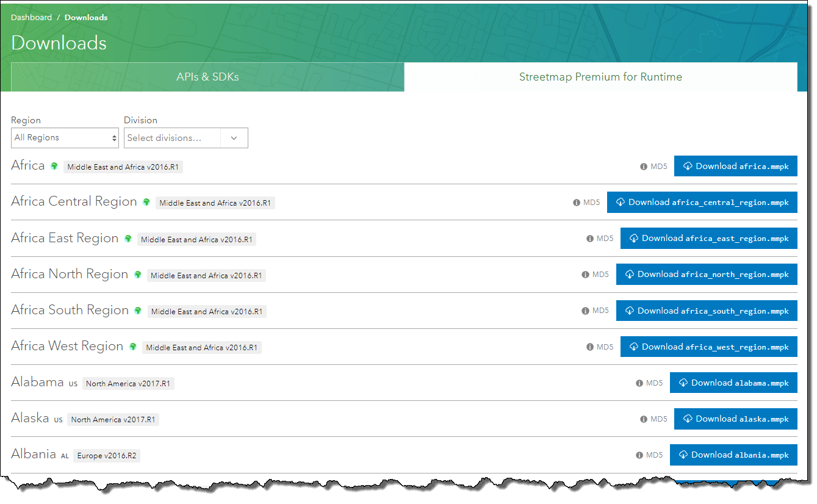Screen dimensions: 817x504
Task: Click version tag beside Africa Central Region
Action: click(x=215, y=203)
